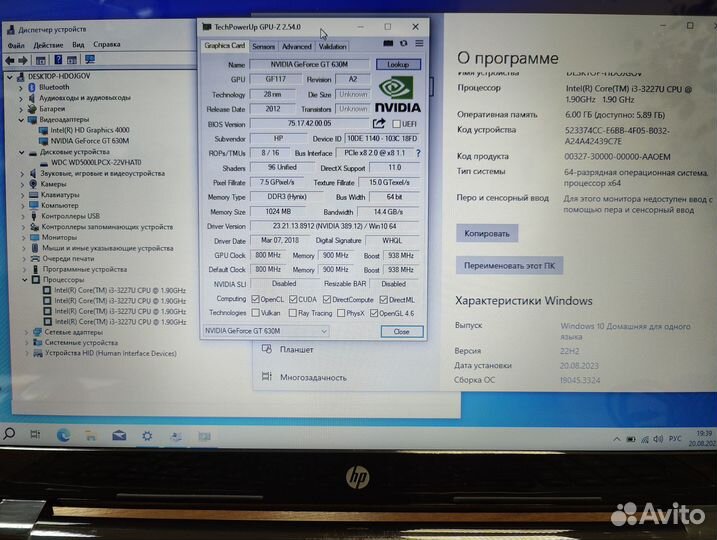Screen dimensions: 717x540
Task: Toggle Vulkan checkbox
Action: tap(255, 313)
